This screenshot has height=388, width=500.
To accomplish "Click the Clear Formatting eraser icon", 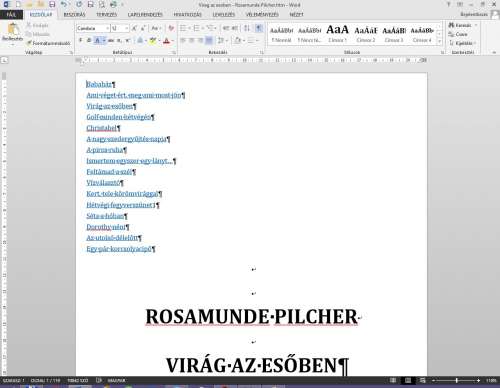I will click(x=171, y=28).
